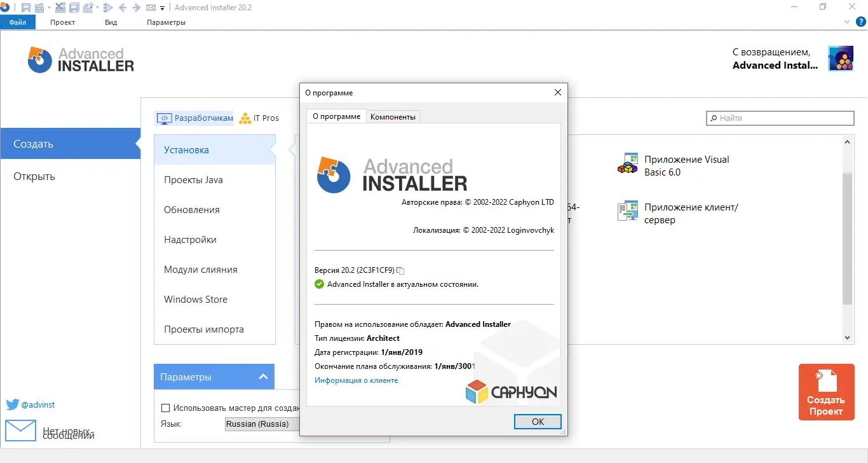The width and height of the screenshot is (868, 463).
Task: Go back with the left arrow icon
Action: point(123,8)
